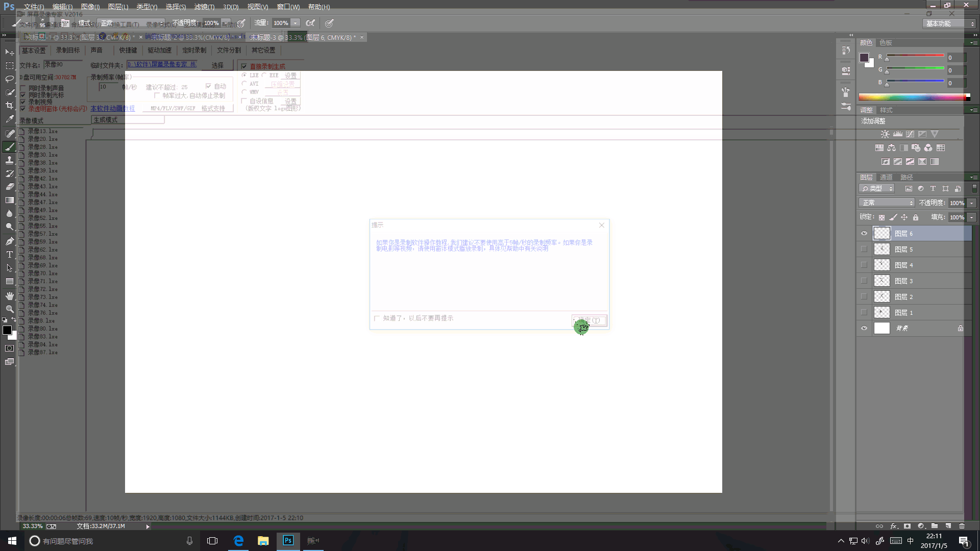Show layer 图层 1

864,313
